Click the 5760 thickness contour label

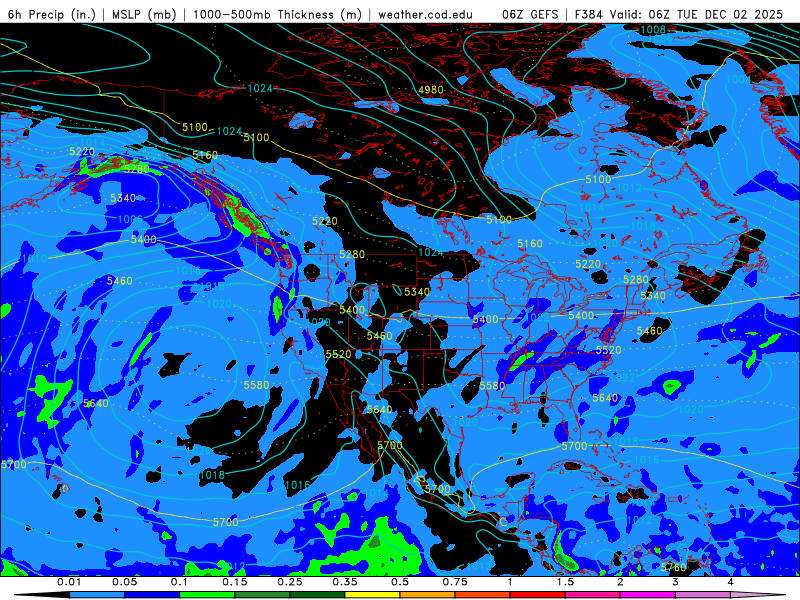(x=673, y=567)
